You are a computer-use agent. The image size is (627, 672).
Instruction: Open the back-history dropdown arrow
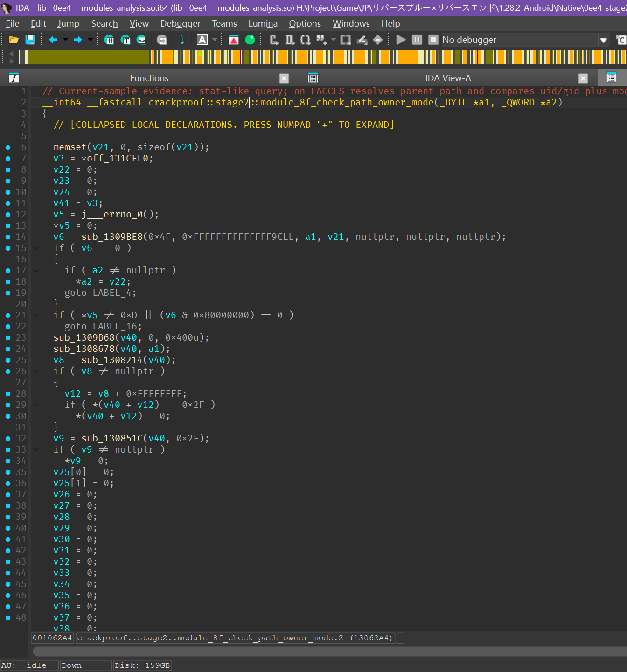[65, 40]
